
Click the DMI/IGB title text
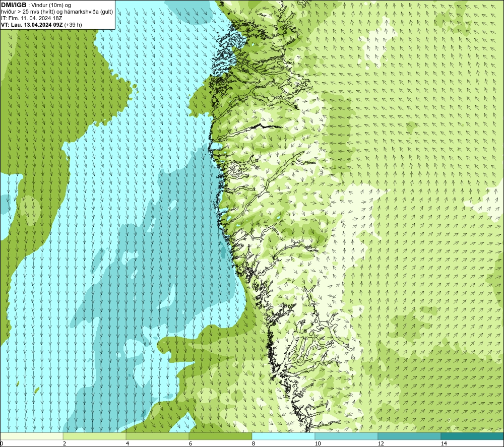tap(14, 5)
